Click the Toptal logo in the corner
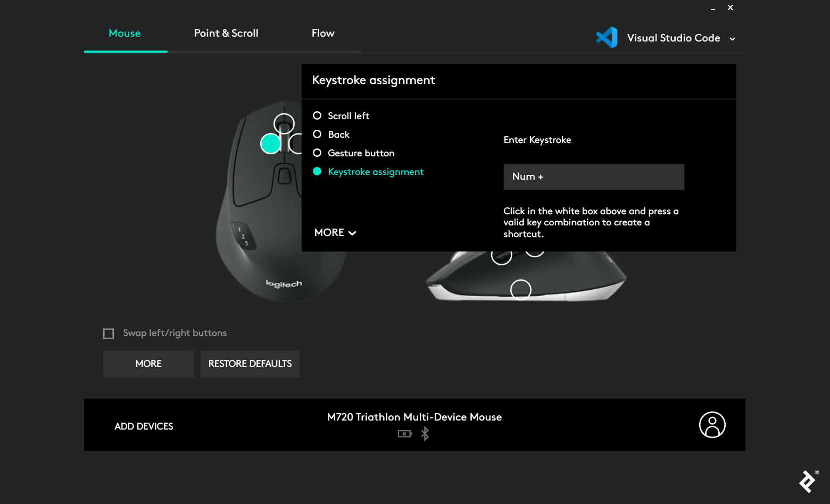 (808, 481)
